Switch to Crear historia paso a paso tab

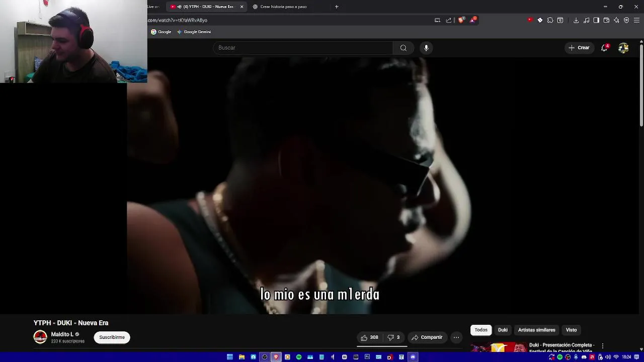point(283,7)
